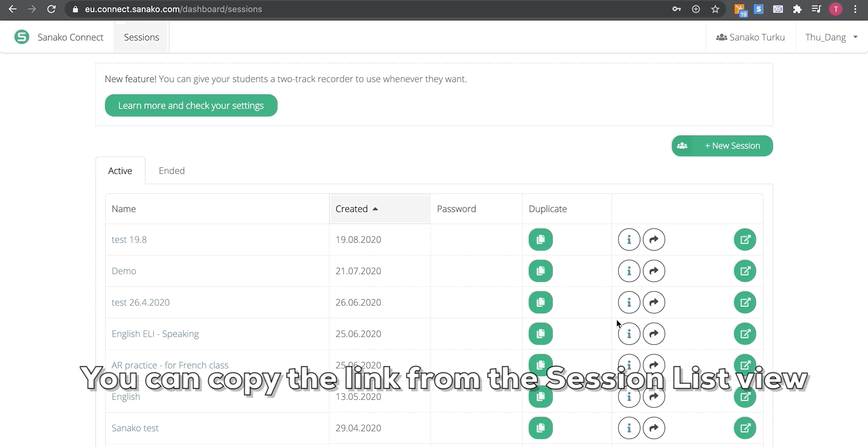Switch to the Ended tab
Screen dimensions: 868x447
[171, 170]
